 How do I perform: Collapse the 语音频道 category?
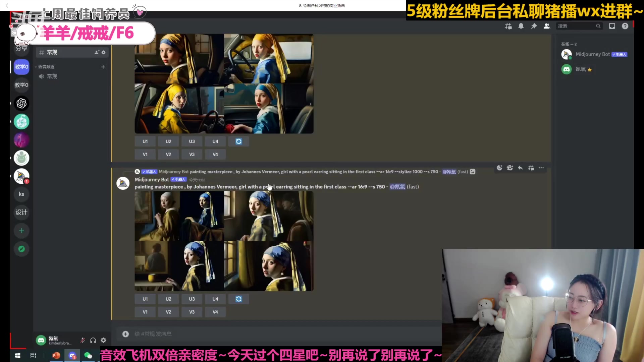[46, 66]
